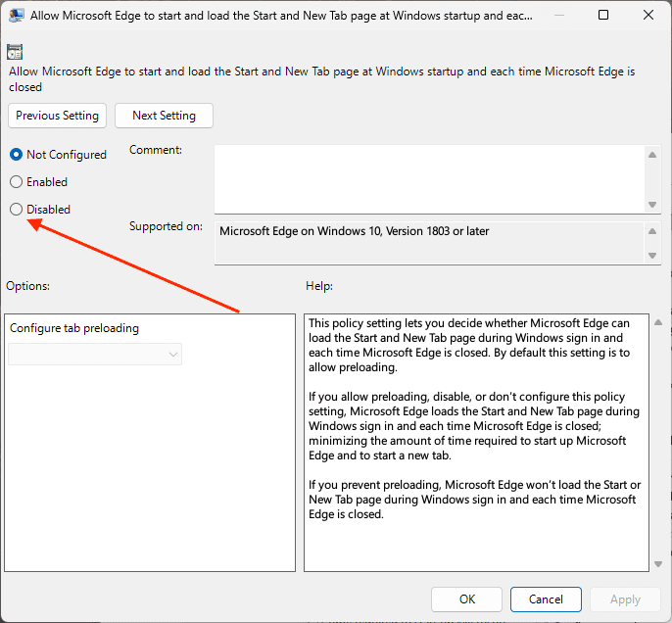
Task: Click the 'Help:' heading
Action: coord(319,286)
